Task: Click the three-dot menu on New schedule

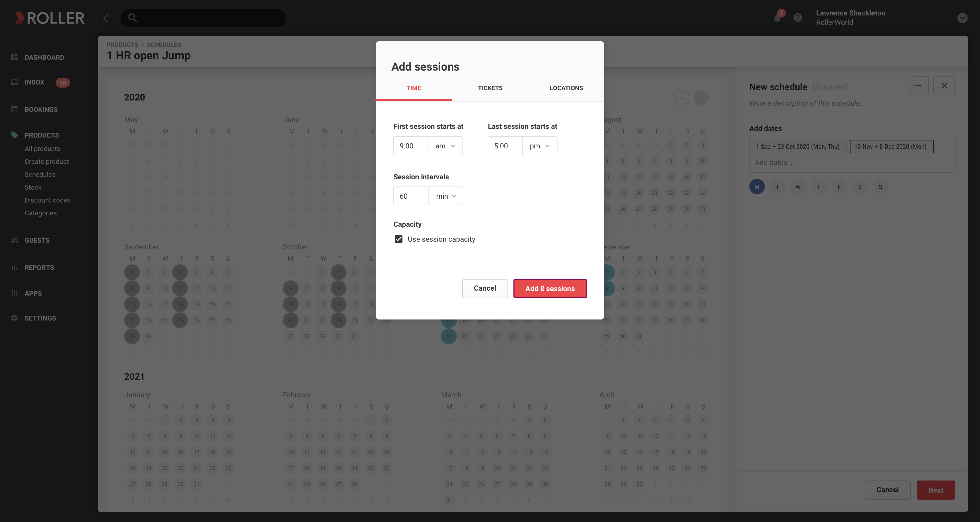Action: click(x=917, y=85)
